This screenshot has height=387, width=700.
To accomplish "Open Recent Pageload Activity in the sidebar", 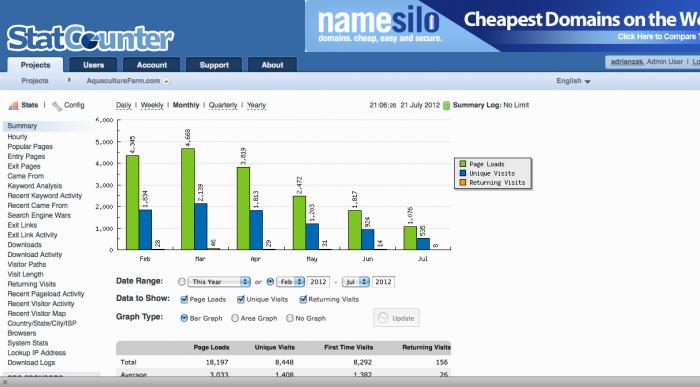I will 46,294.
